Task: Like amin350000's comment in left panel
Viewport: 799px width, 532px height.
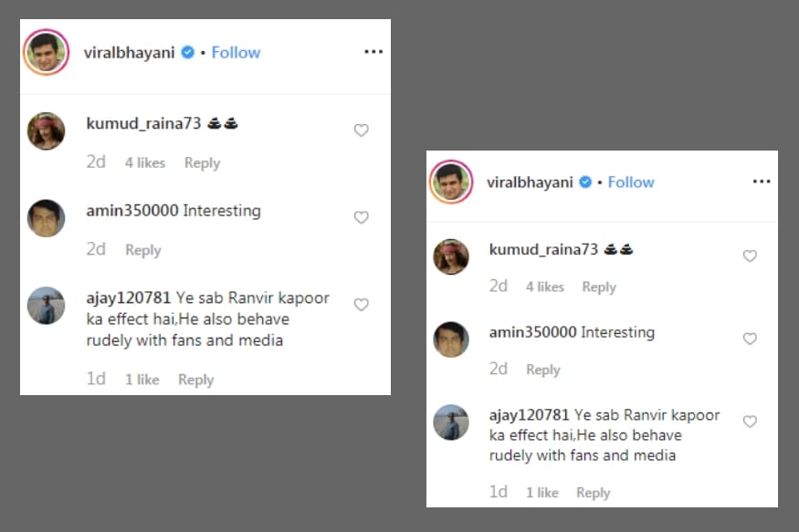Action: coord(361,217)
